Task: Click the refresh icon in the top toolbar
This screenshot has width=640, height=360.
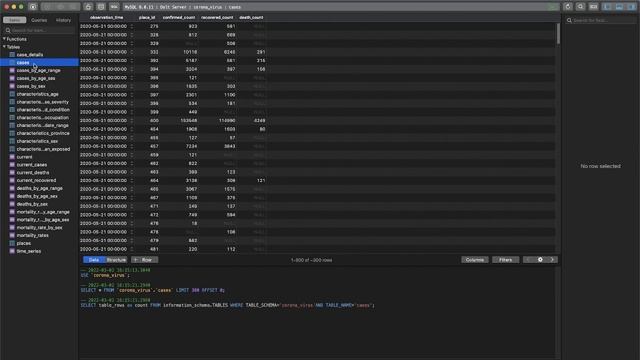Action: pos(568,7)
